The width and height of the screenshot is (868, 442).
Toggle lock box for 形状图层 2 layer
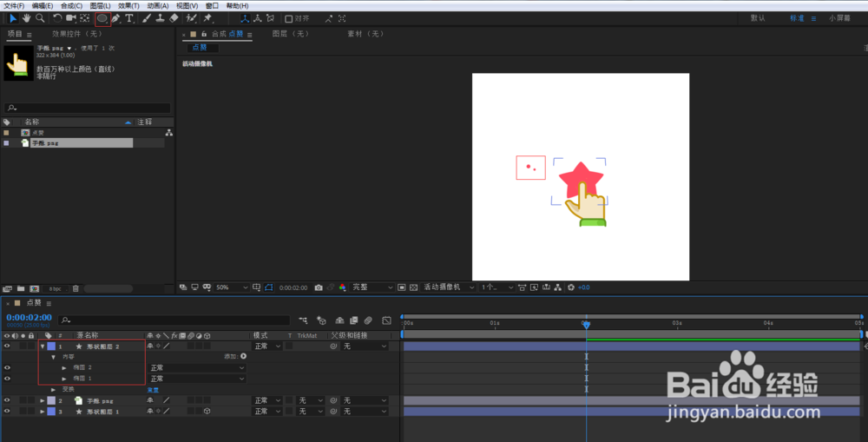point(31,346)
